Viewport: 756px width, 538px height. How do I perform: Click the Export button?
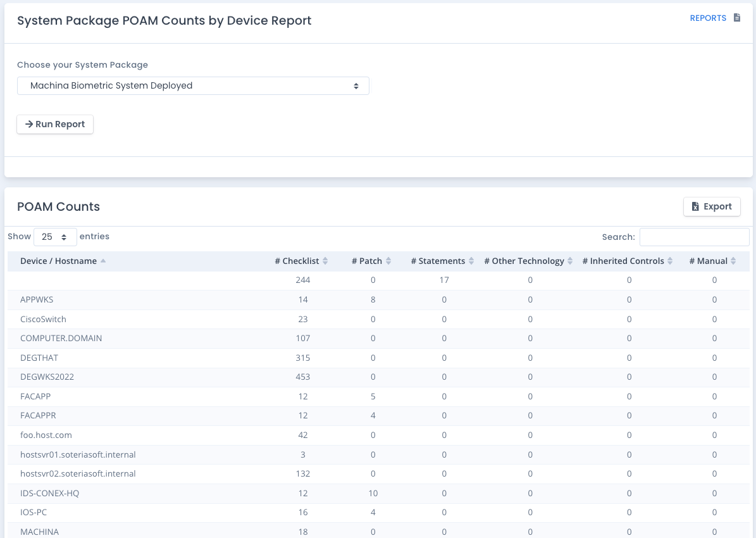coord(712,206)
